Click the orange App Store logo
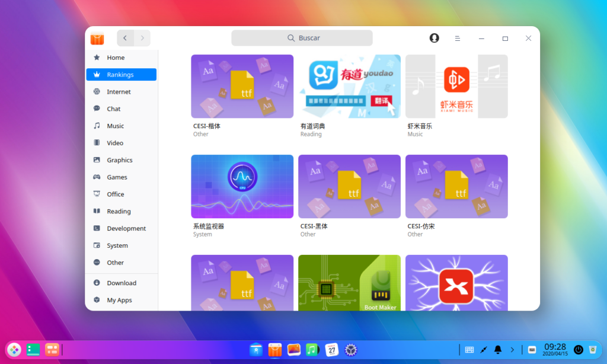The width and height of the screenshot is (607, 364). 97,38
